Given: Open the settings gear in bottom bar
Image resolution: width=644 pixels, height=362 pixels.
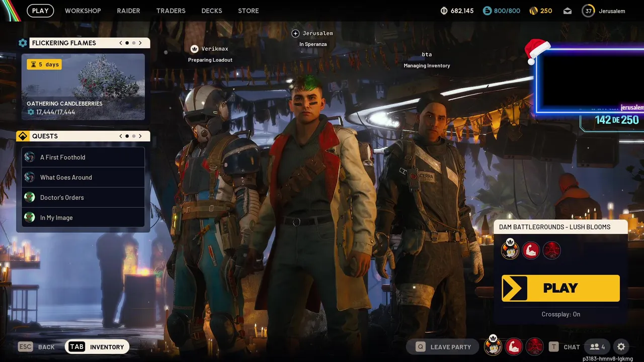Looking at the screenshot, I should 621,347.
